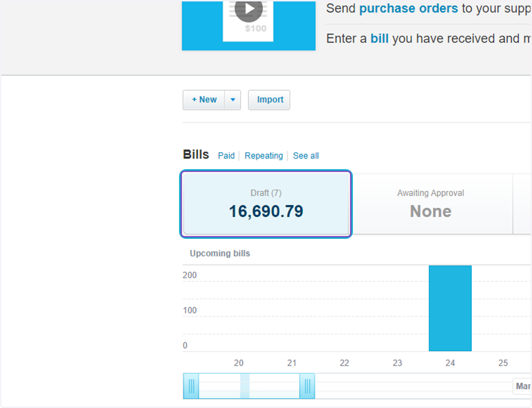Click the Upcoming bills heading

coord(220,253)
